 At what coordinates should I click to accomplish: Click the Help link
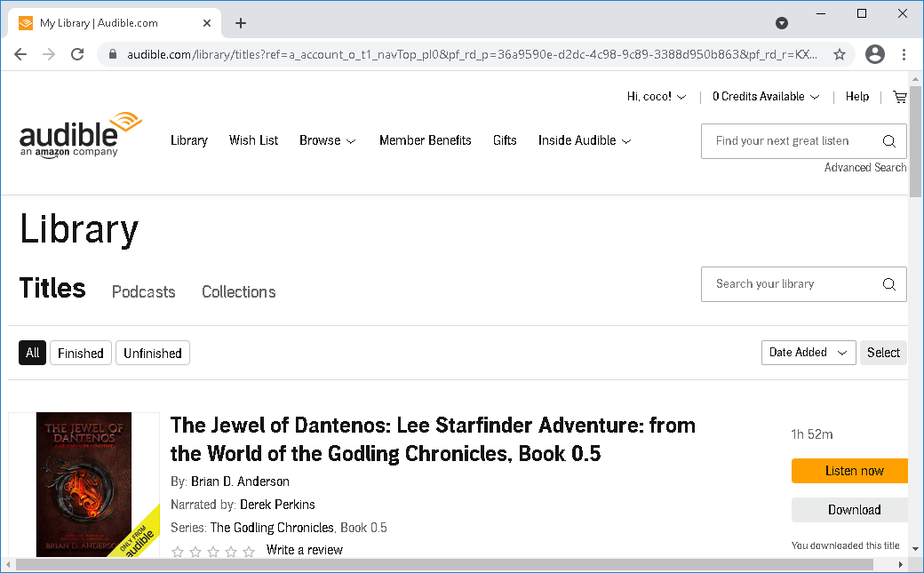(x=856, y=97)
